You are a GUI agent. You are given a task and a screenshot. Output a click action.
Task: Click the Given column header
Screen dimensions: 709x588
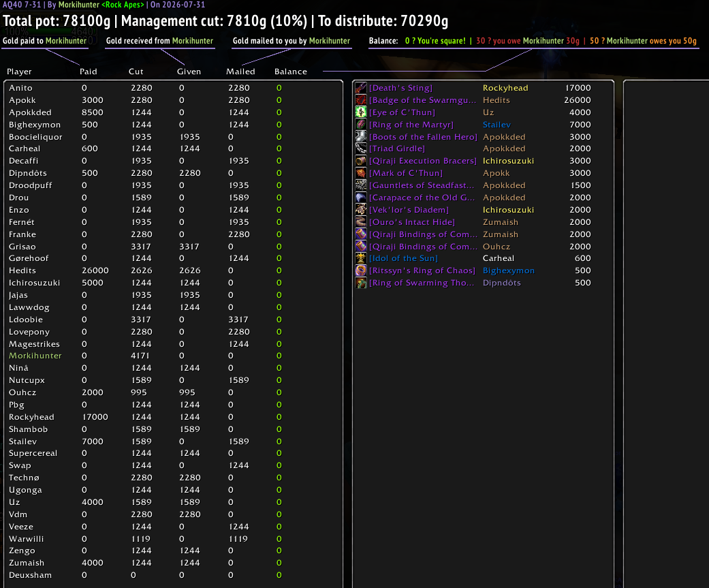189,72
